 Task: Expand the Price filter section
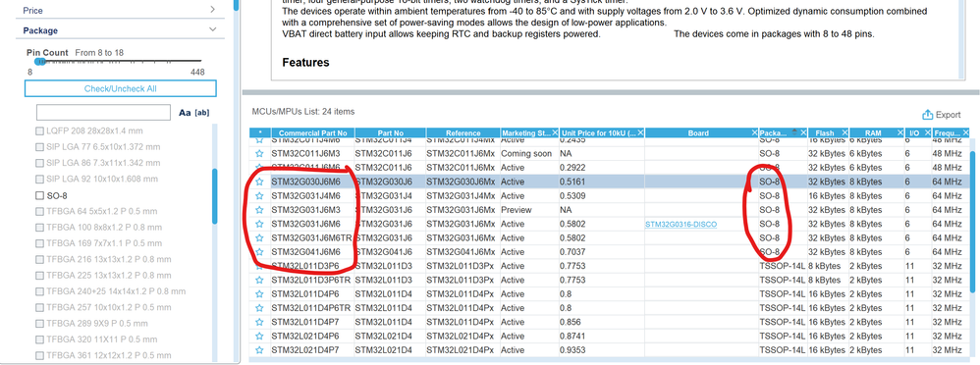coord(212,10)
